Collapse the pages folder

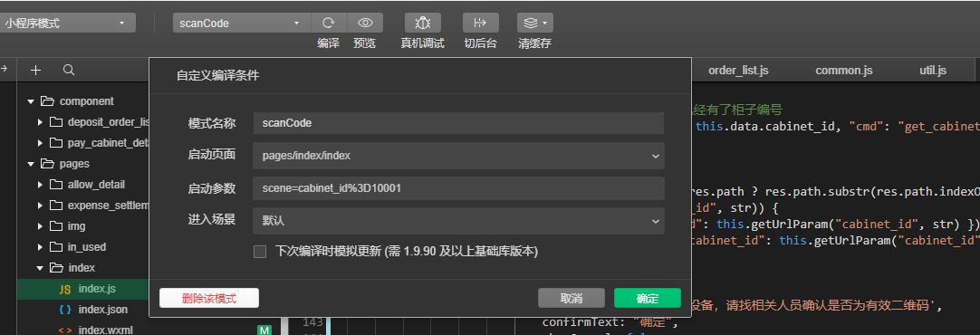point(32,164)
